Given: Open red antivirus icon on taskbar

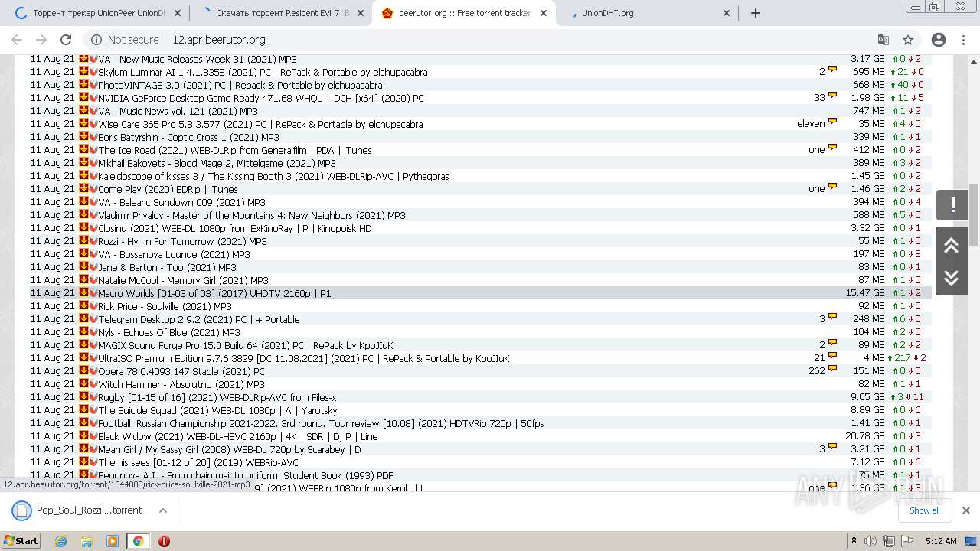Looking at the screenshot, I should point(164,541).
